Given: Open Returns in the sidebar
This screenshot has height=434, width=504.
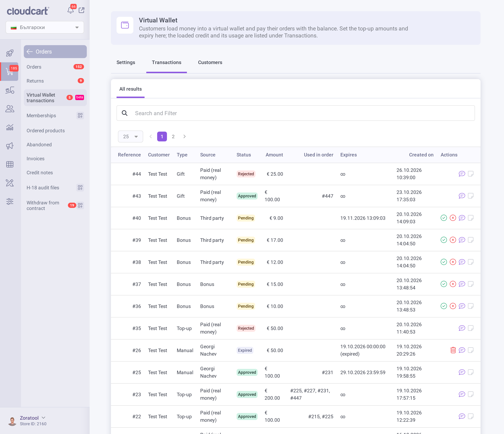Looking at the screenshot, I should tap(55, 81).
